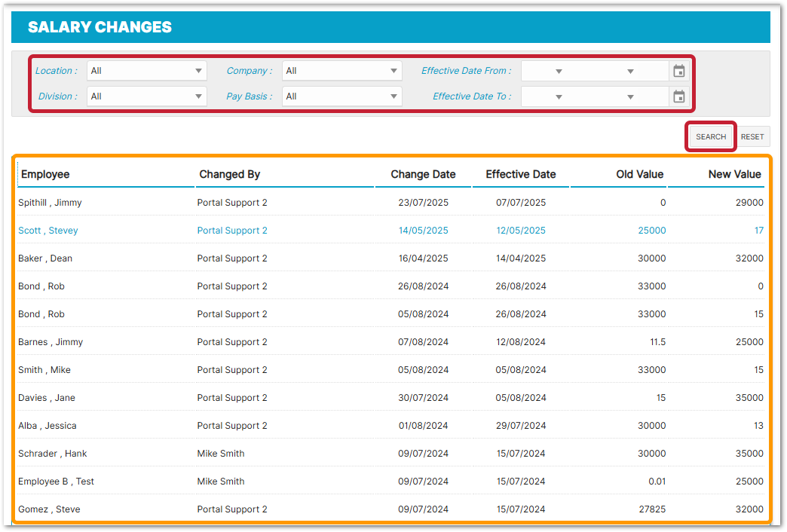Viewport: 787px width, 532px height.
Task: Sort table by Employee column header
Action: [x=45, y=174]
